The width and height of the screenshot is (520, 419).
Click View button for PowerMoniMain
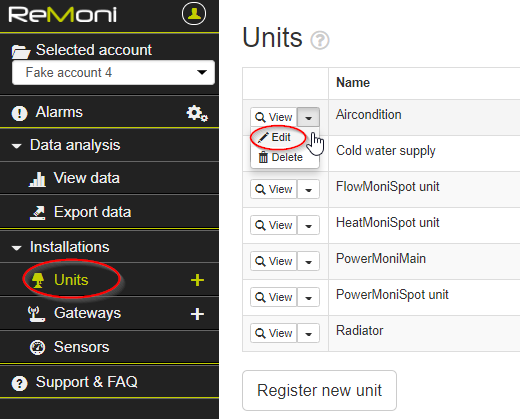[x=274, y=261]
